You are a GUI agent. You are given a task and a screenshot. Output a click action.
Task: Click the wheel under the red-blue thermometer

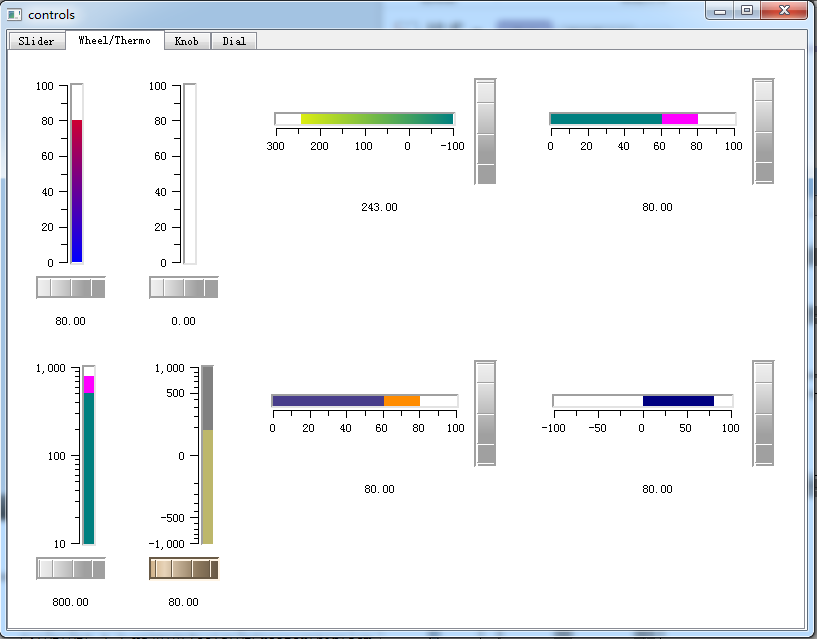click(71, 288)
